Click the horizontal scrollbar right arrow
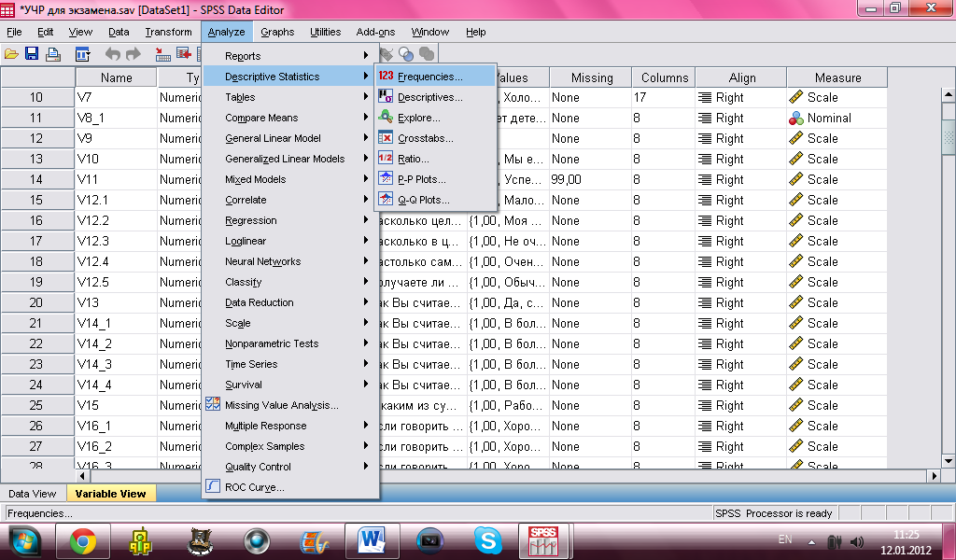956x560 pixels. (x=934, y=475)
